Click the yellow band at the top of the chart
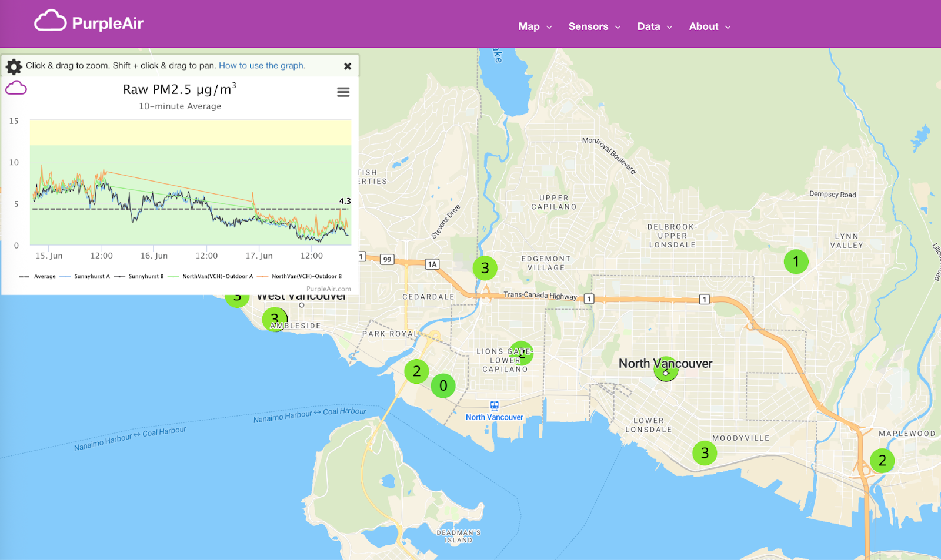Screen dimensions: 941x560 pos(191,133)
